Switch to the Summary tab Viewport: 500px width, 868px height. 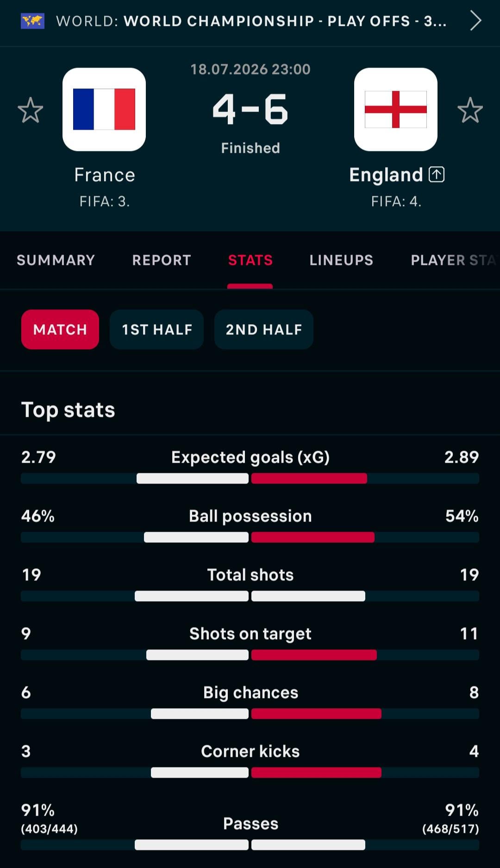[x=56, y=260]
